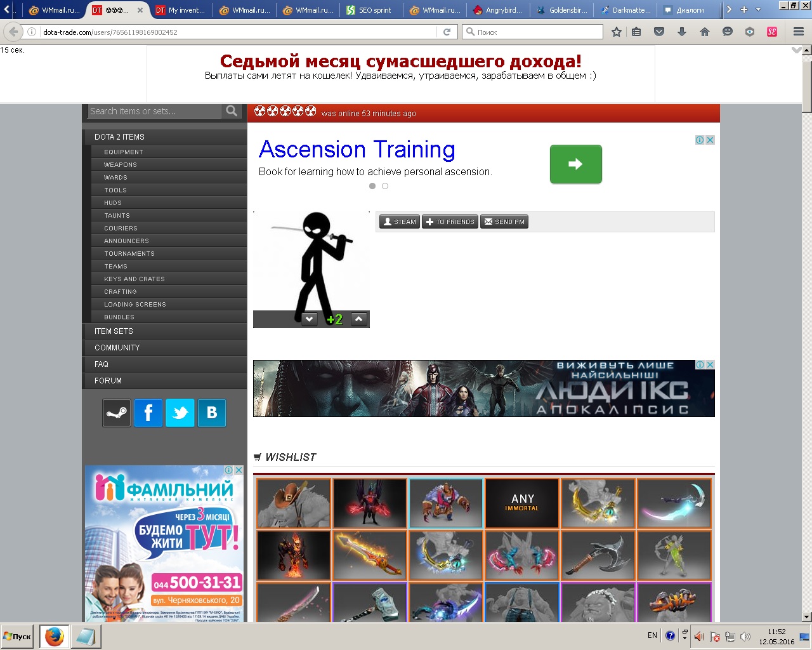The image size is (812, 650).
Task: Click the help question mark in tray
Action: tap(670, 635)
